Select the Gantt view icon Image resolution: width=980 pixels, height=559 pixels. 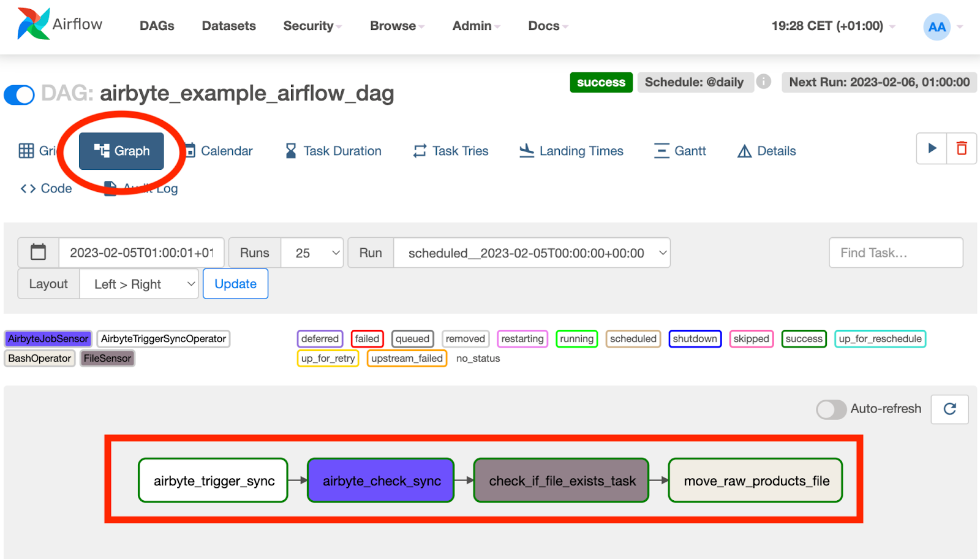coord(662,151)
